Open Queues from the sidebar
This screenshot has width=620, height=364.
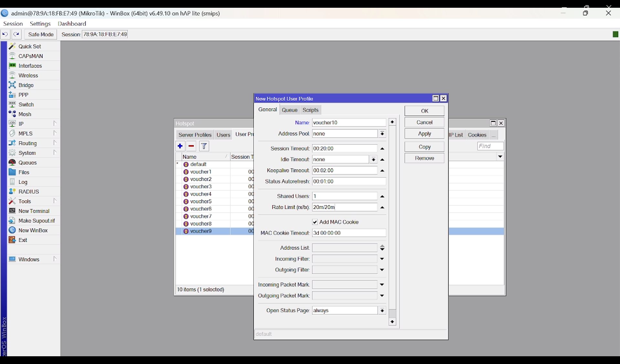pos(34,163)
